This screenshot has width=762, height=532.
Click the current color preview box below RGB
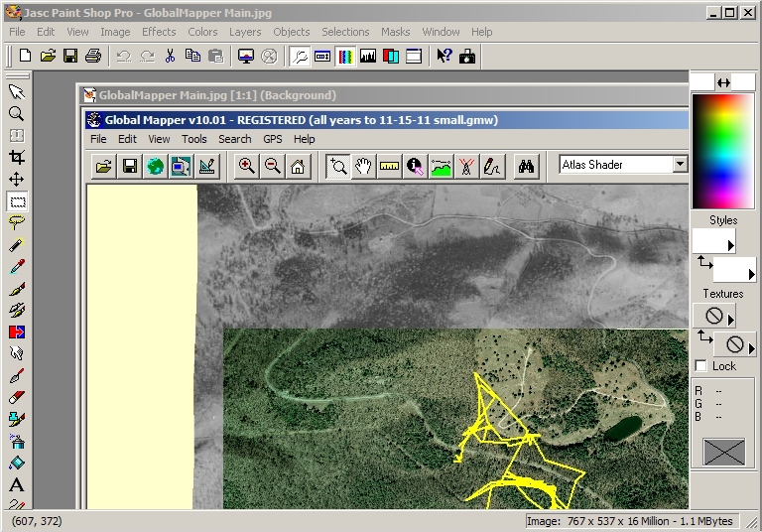click(724, 452)
